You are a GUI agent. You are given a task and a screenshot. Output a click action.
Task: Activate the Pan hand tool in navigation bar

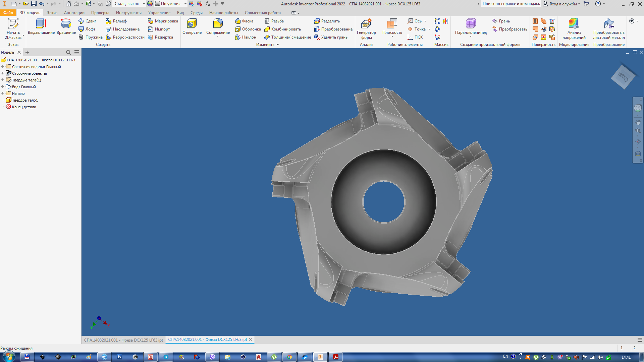638,122
